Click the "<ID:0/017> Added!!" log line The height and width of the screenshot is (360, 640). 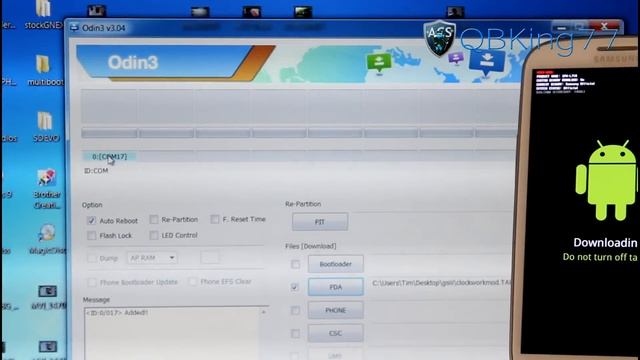117,313
